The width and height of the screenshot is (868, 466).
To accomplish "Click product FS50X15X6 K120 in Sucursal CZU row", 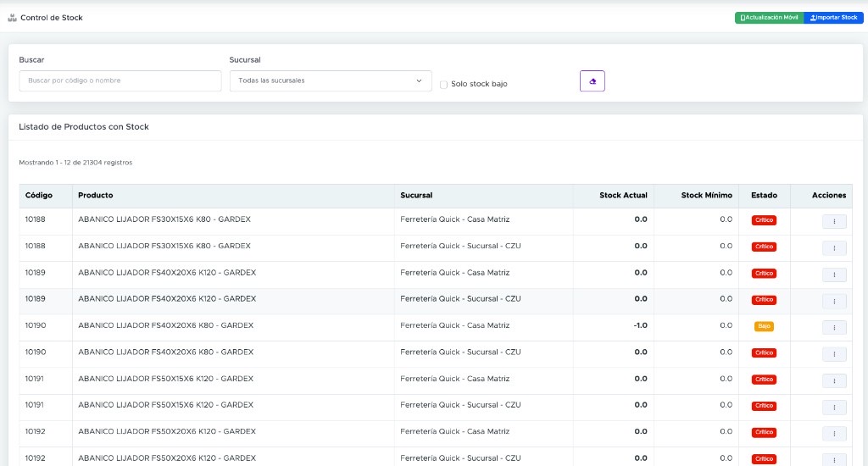I will [165, 404].
